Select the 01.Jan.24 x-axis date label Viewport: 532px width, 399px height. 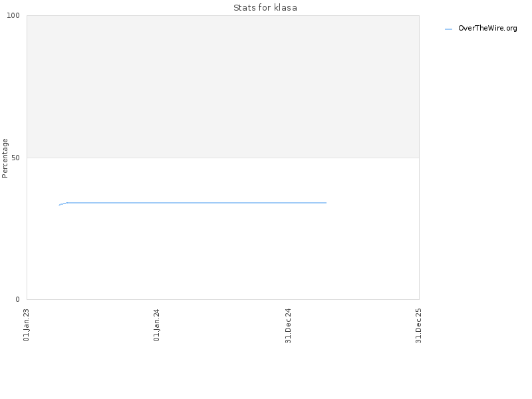pos(157,325)
